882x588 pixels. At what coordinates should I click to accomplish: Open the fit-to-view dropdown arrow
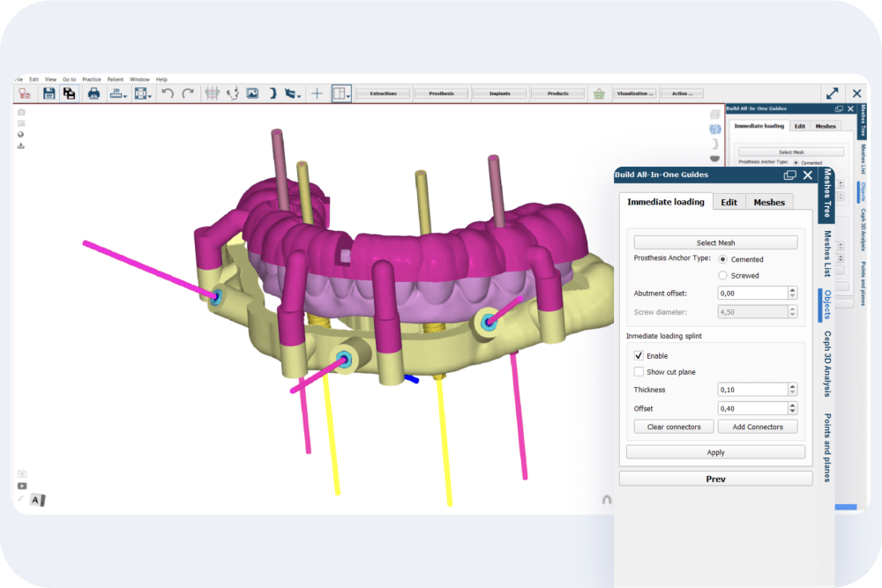click(150, 96)
